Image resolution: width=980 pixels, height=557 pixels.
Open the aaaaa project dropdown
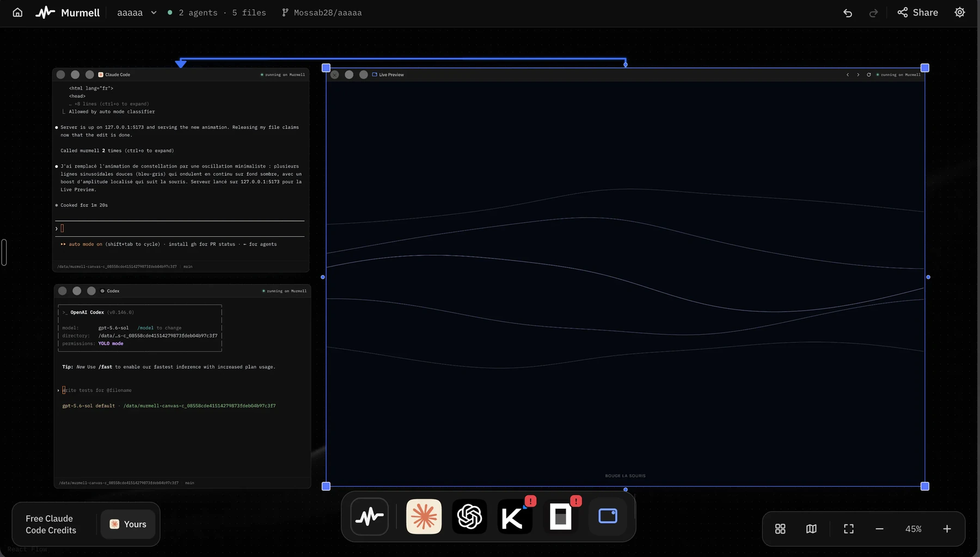(137, 13)
